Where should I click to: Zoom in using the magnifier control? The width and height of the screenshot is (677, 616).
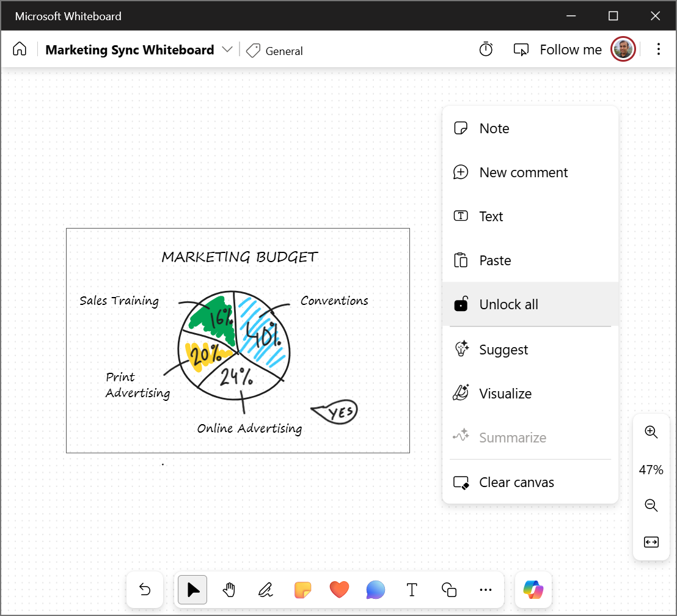(x=651, y=432)
